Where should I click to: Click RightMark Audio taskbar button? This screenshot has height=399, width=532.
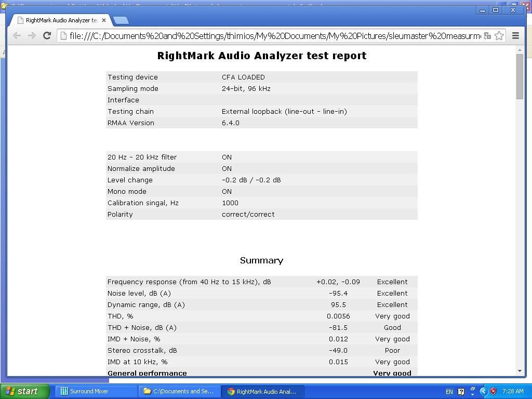(262, 391)
